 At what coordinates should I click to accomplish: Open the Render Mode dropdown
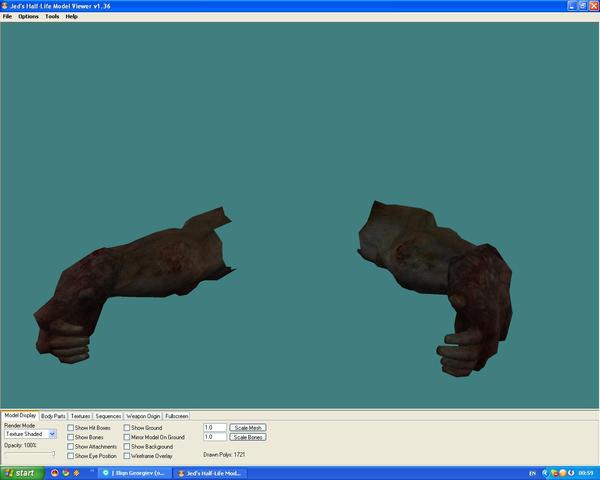pyautogui.click(x=30, y=434)
